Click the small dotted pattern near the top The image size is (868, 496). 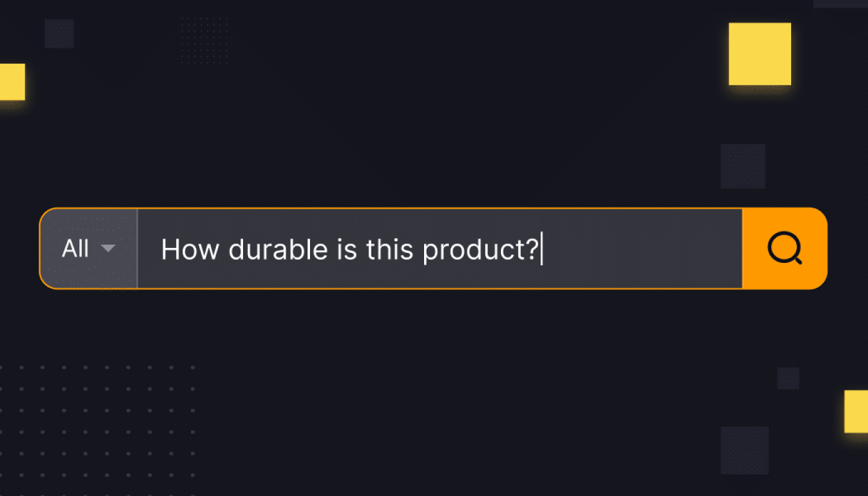click(x=205, y=40)
